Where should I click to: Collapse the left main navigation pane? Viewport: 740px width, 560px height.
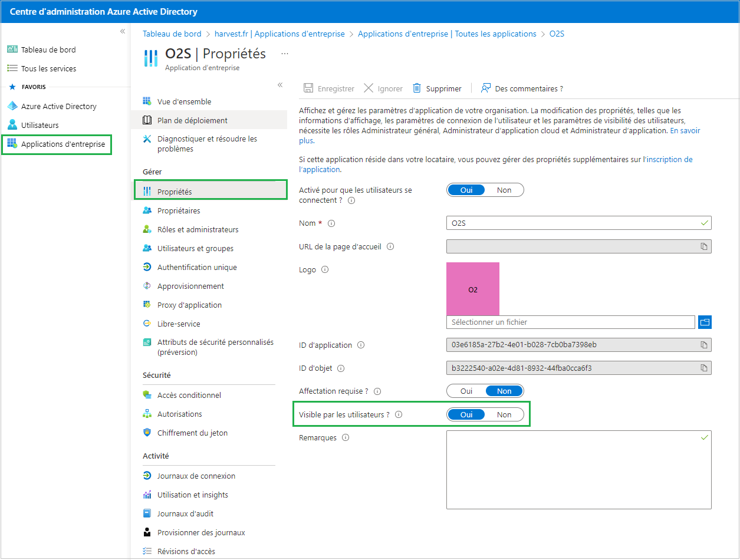click(123, 31)
